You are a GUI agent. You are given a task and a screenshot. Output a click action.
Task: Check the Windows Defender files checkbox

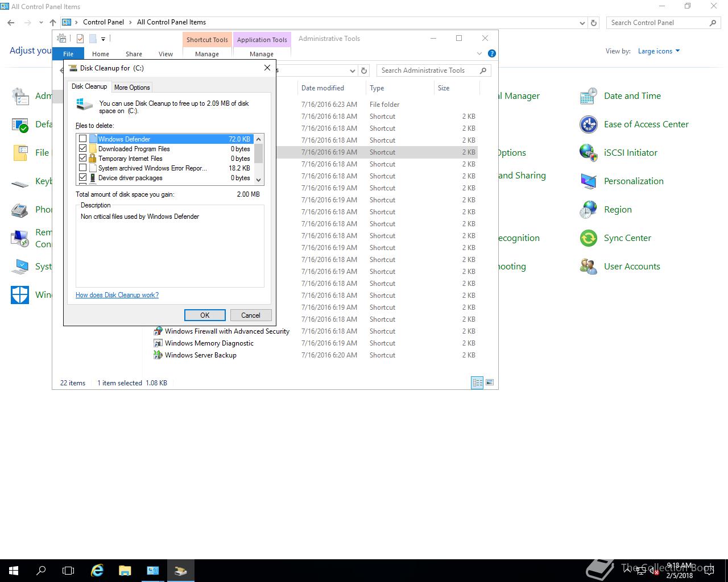(x=83, y=139)
